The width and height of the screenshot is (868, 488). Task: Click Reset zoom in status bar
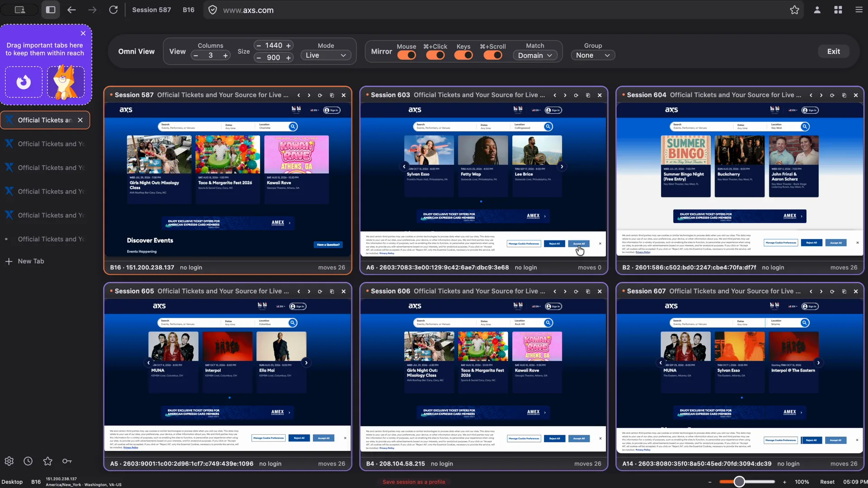(827, 482)
